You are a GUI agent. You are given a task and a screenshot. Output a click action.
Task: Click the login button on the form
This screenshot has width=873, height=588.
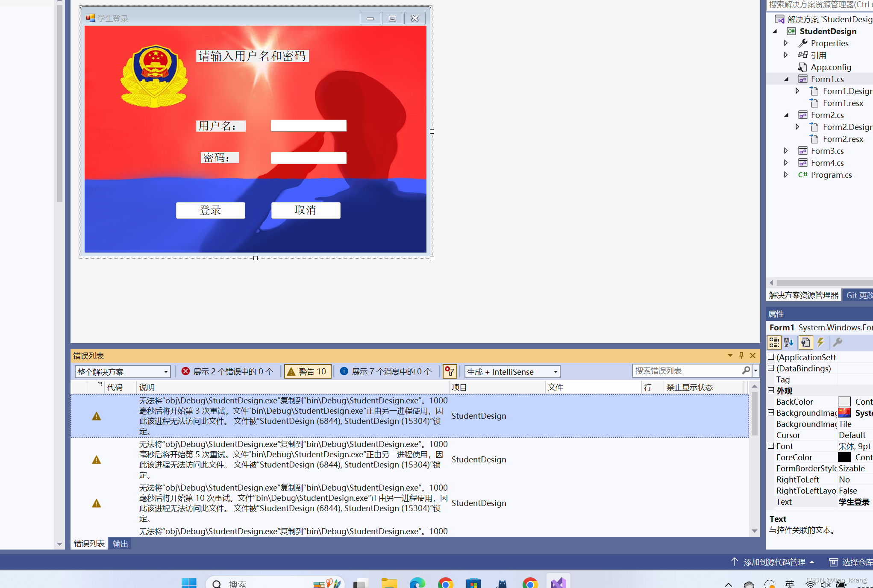tap(211, 210)
